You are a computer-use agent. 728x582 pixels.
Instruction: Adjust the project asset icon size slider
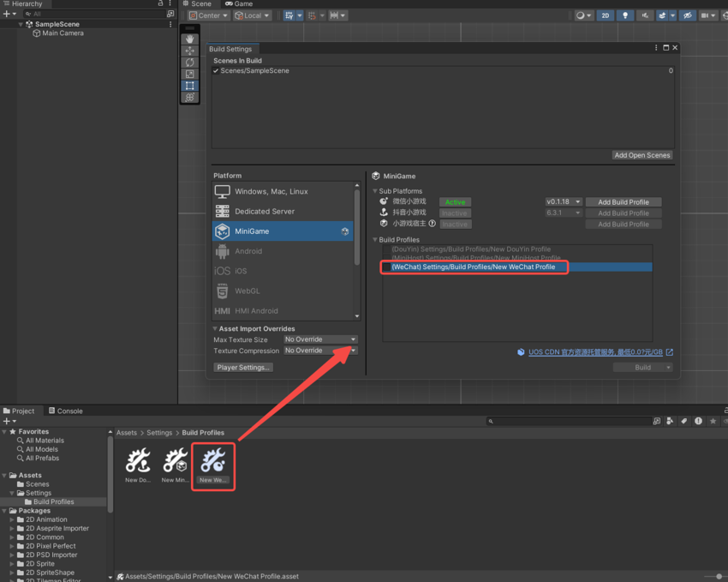718,577
